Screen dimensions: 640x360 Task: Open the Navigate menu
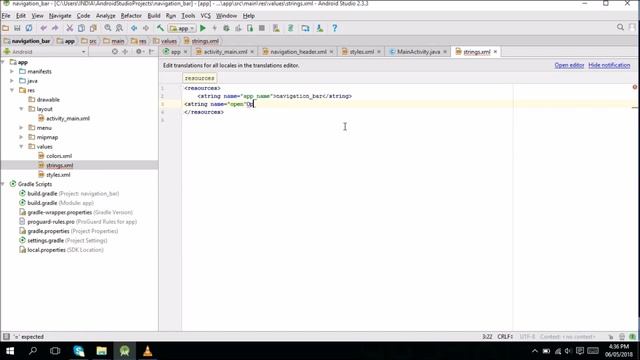(x=60, y=16)
